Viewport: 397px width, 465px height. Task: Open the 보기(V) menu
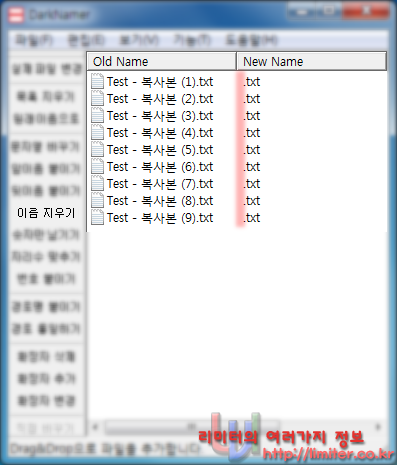coord(139,40)
